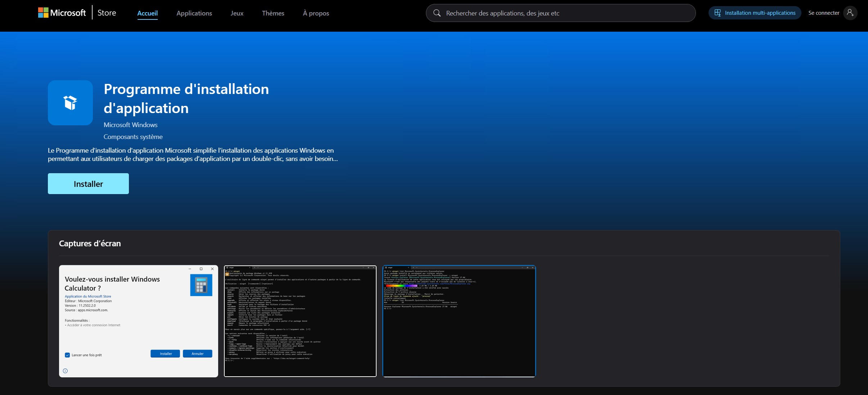This screenshot has height=395, width=868.
Task: Open the À propos tab
Action: (316, 13)
